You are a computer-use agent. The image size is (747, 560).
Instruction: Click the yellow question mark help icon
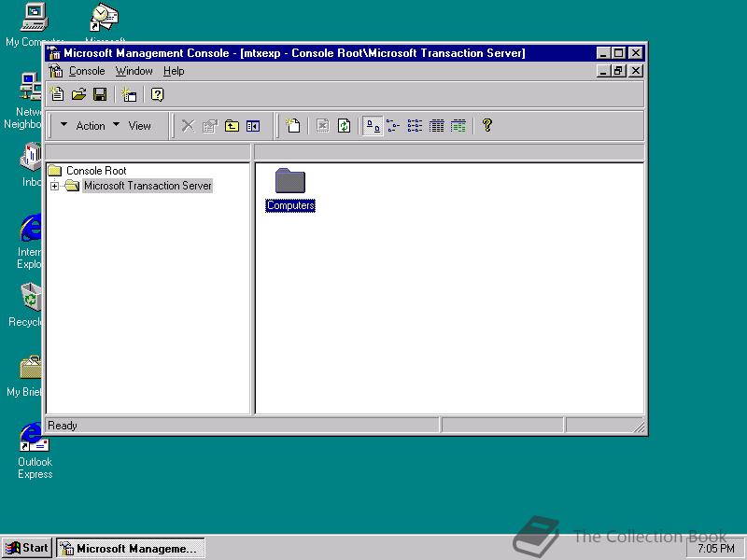(486, 125)
